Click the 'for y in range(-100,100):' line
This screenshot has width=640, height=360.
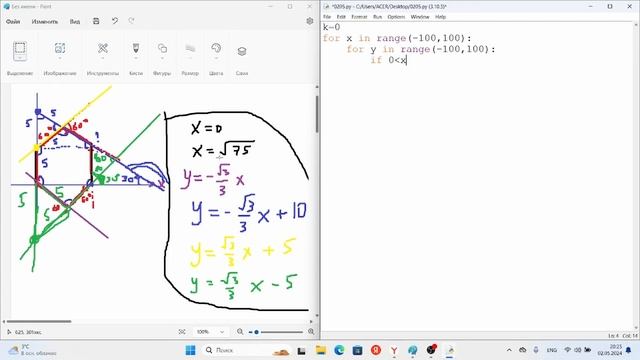[421, 49]
